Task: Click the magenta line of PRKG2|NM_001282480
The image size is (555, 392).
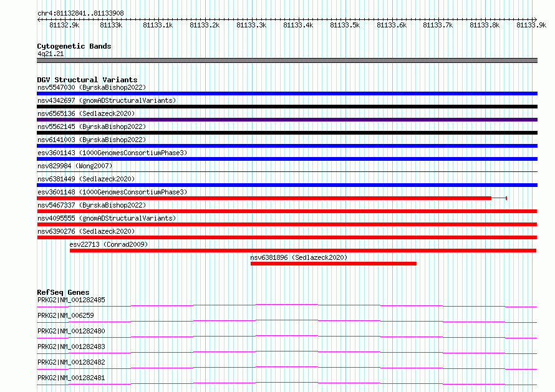Action: 287,337
